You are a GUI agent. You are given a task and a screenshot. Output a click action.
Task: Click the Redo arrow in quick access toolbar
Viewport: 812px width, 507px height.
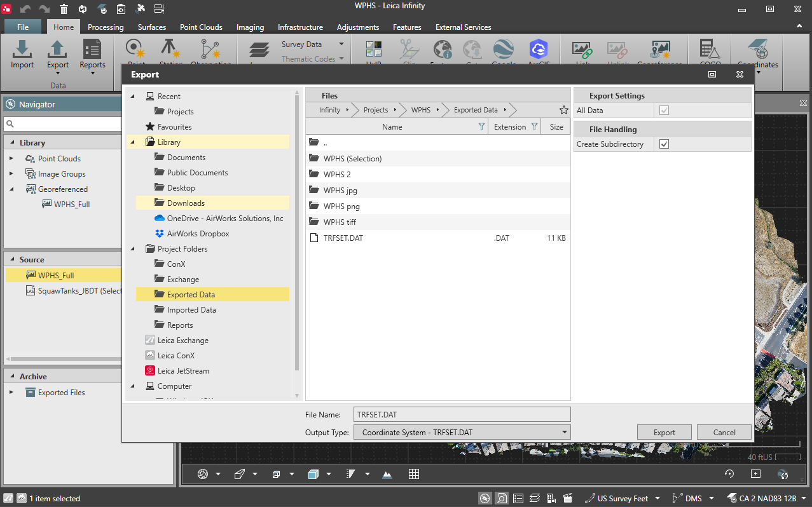click(45, 9)
